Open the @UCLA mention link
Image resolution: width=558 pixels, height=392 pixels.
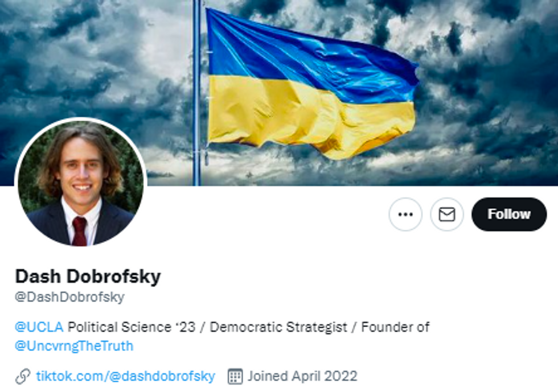tap(39, 327)
